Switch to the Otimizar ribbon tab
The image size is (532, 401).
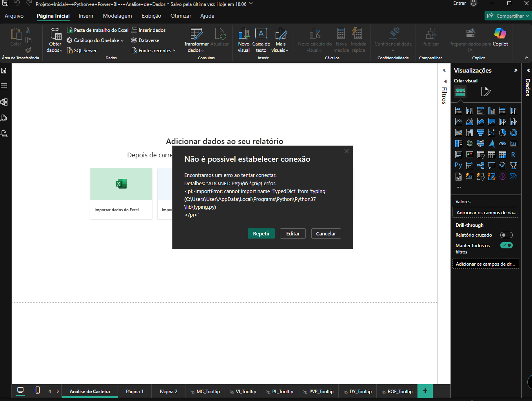pyautogui.click(x=181, y=16)
